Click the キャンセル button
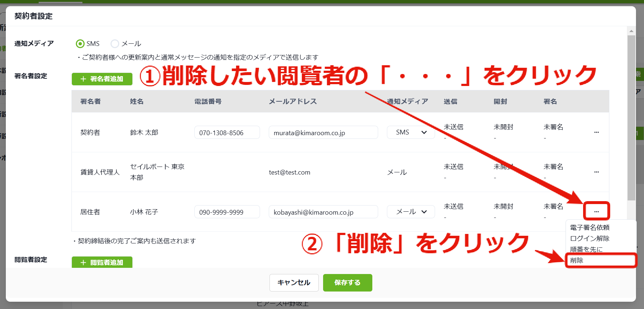The height and width of the screenshot is (309, 644). (x=294, y=283)
